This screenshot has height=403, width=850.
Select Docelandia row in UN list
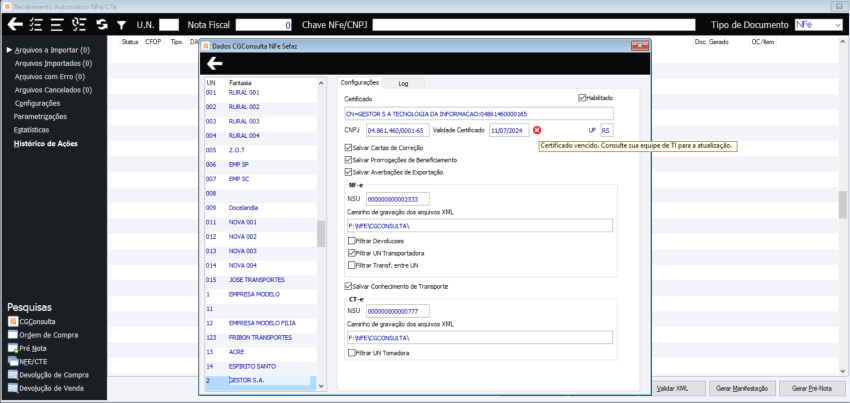click(x=260, y=208)
